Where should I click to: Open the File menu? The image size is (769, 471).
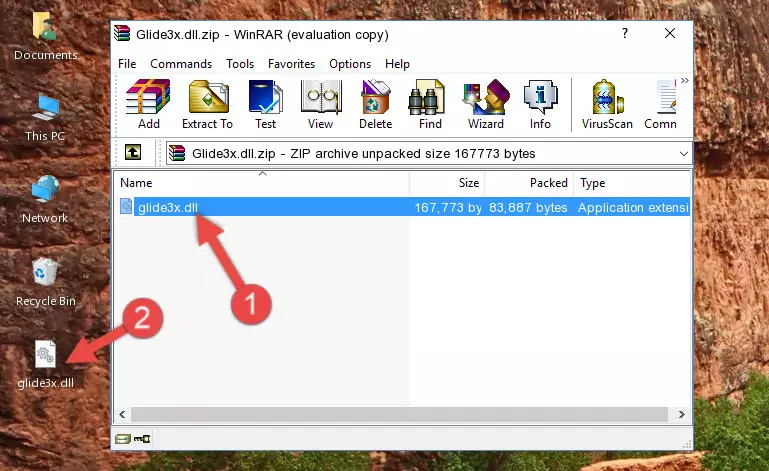127,64
